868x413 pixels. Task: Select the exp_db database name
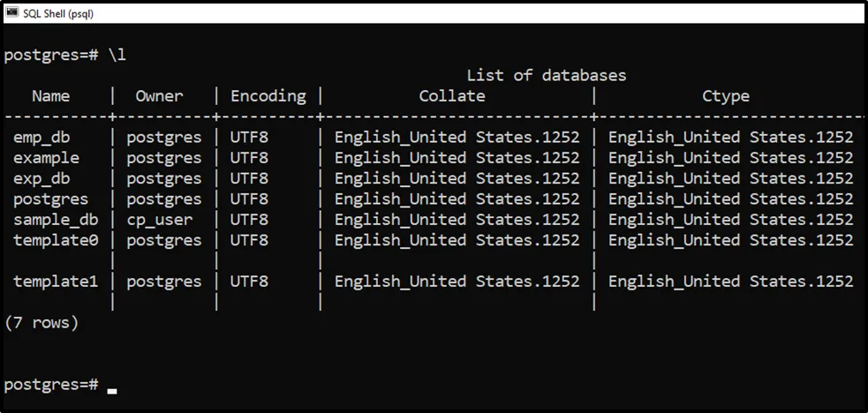tap(42, 178)
